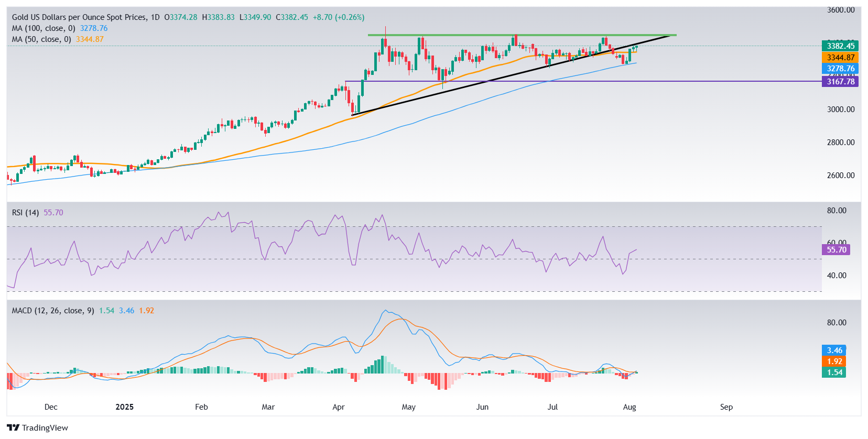
Task: Click green 3382.45 price tag on axis
Action: pyautogui.click(x=840, y=46)
